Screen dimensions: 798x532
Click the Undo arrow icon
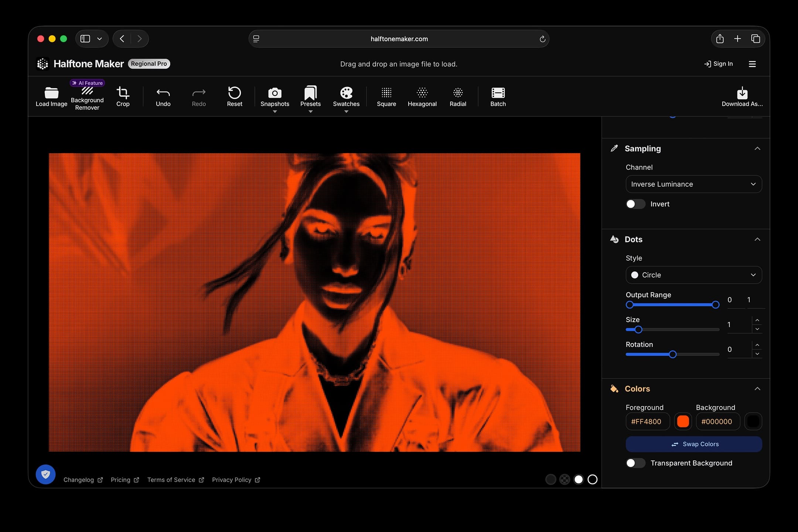(163, 93)
